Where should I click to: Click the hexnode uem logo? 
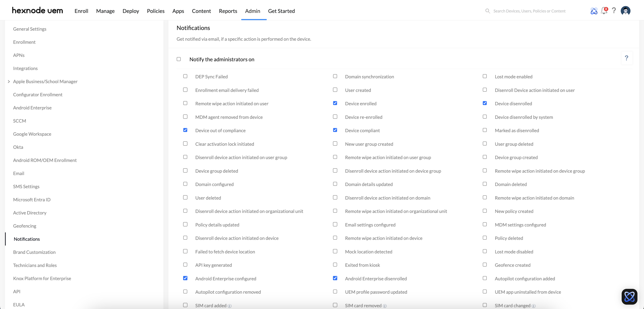(37, 11)
